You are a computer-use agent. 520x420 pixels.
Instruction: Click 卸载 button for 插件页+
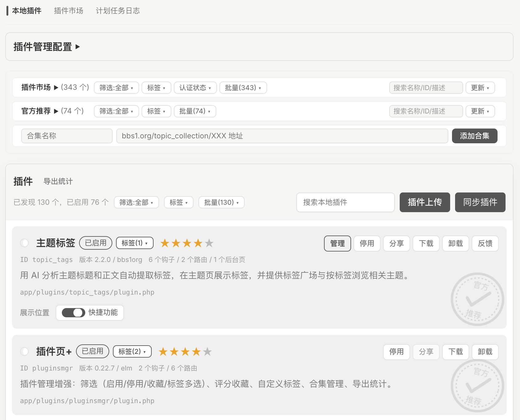[485, 352]
